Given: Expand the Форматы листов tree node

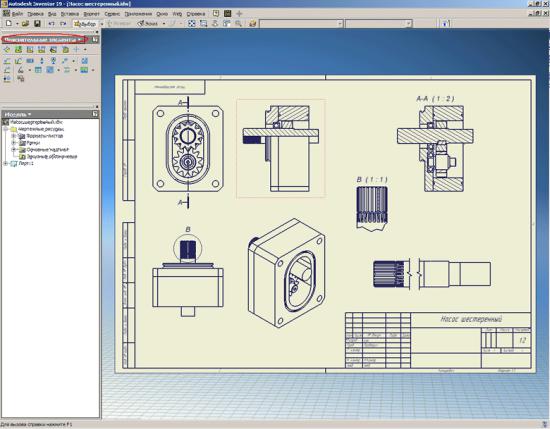Looking at the screenshot, I should pos(14,136).
